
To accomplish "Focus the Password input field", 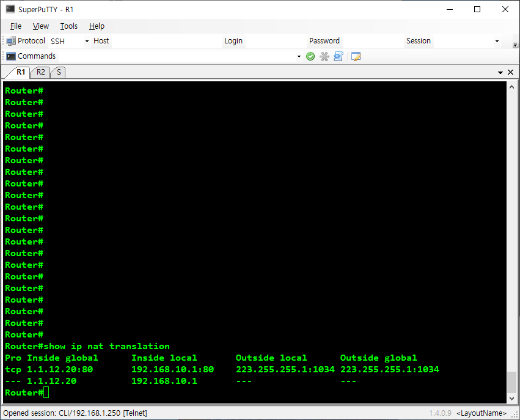I will (x=373, y=41).
